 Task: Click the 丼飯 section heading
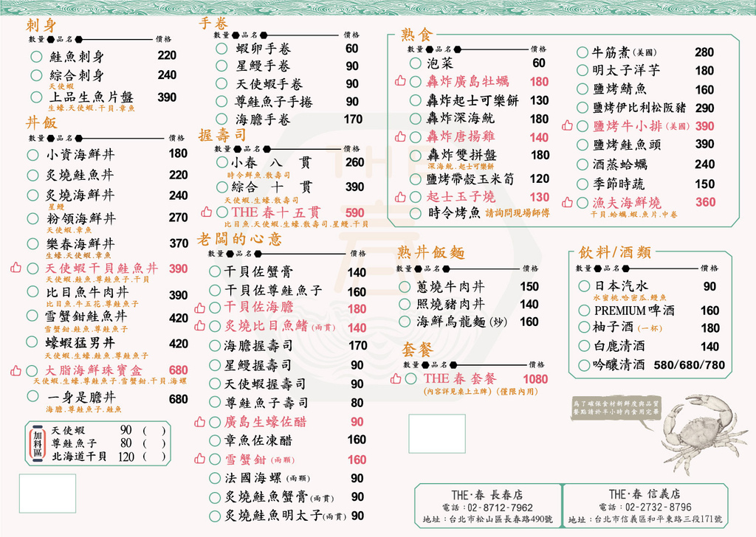41,122
